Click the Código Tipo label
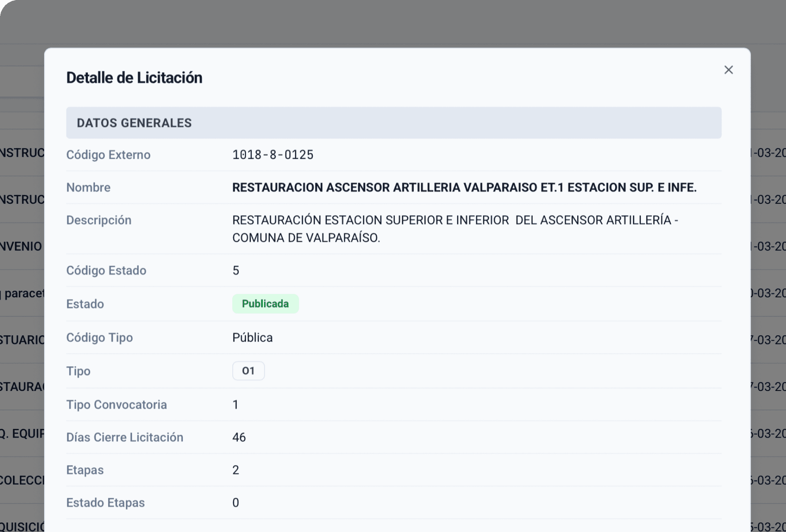 99,337
